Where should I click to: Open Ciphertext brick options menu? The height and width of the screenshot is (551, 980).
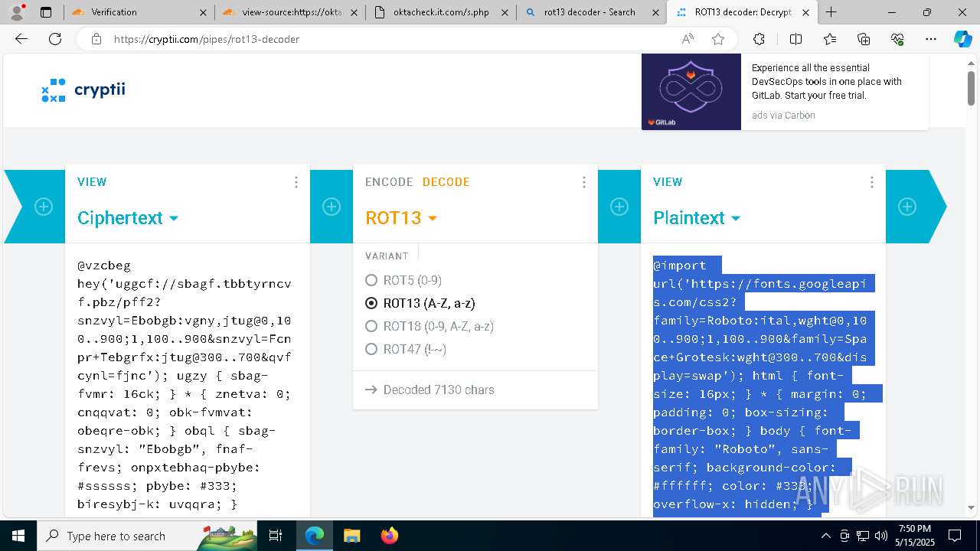tap(296, 182)
